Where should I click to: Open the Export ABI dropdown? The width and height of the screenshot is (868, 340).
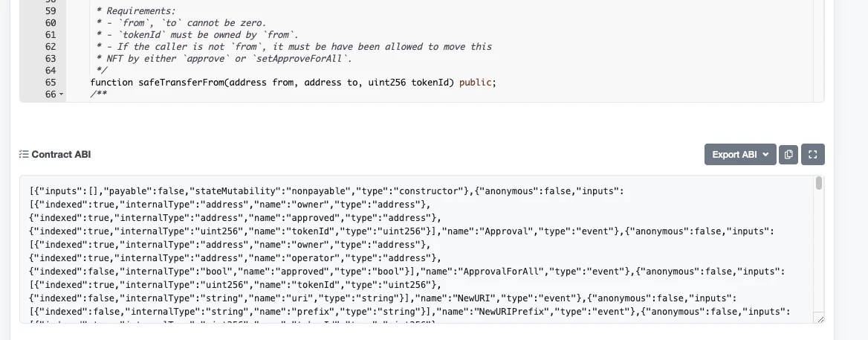(x=740, y=155)
